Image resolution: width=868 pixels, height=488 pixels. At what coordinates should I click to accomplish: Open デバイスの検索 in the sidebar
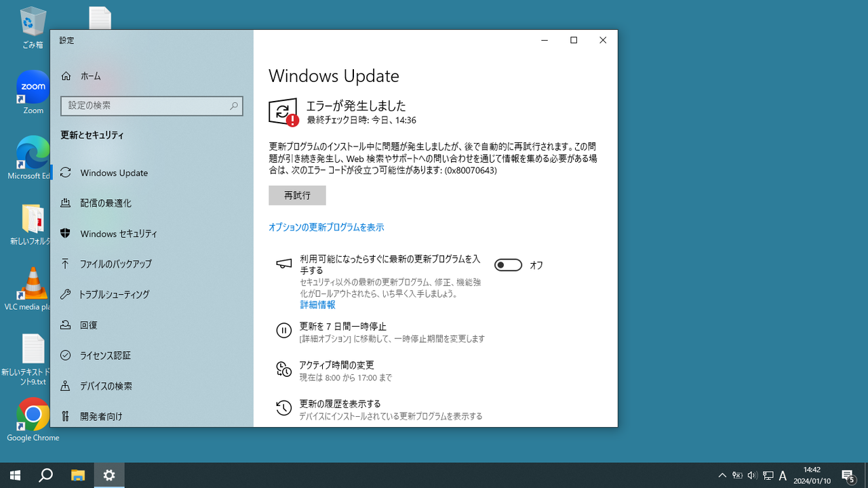click(152, 386)
